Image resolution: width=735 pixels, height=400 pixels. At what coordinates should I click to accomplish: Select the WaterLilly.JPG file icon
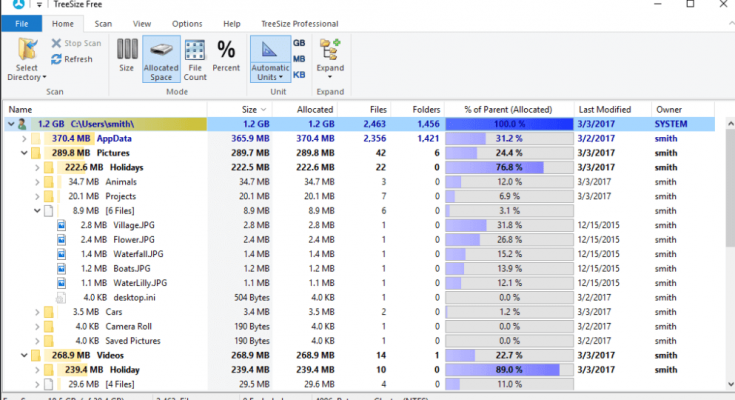coord(61,283)
